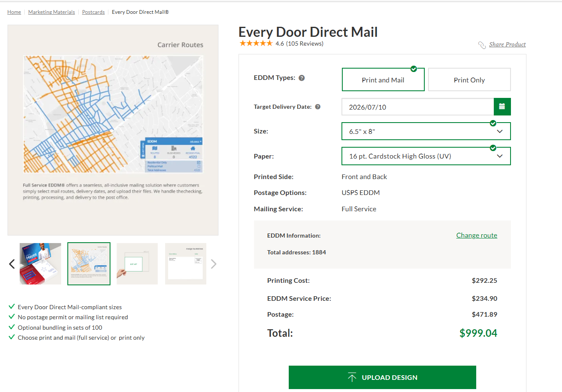Screen dimensions: 562x392
Task: Select Print and Mail EDDM type
Action: click(383, 79)
